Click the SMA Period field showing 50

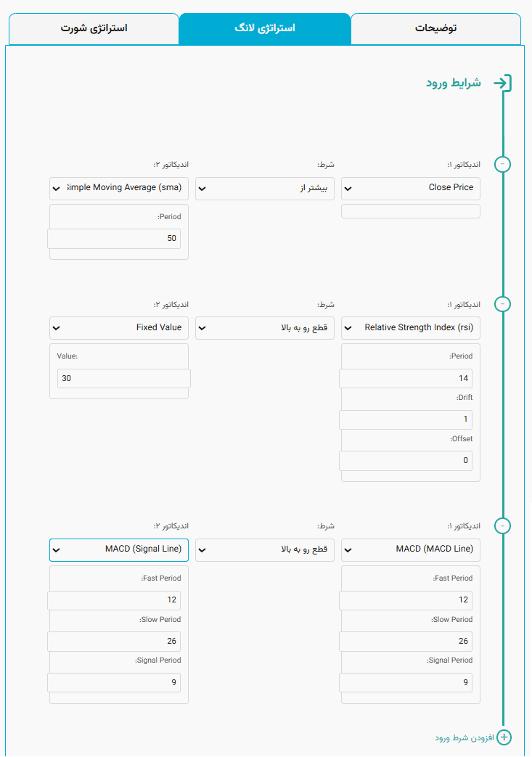pos(115,238)
